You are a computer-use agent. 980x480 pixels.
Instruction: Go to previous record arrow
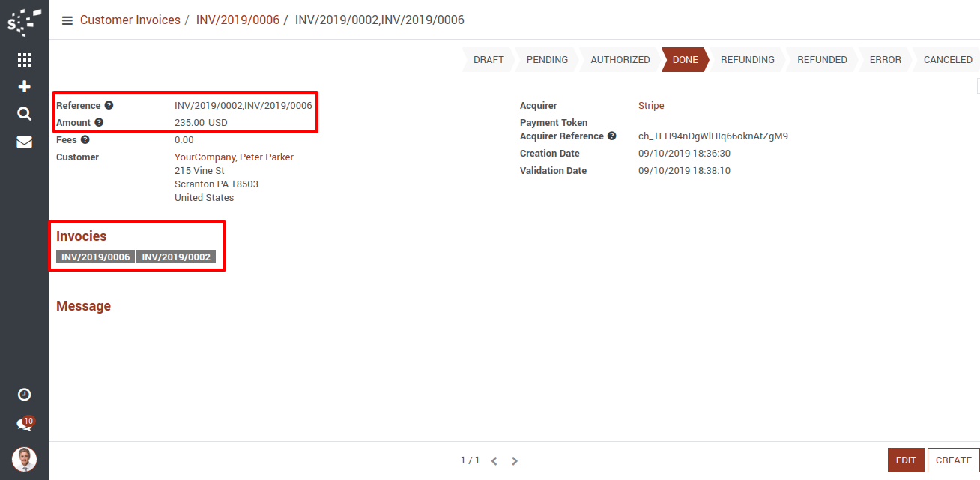(494, 461)
